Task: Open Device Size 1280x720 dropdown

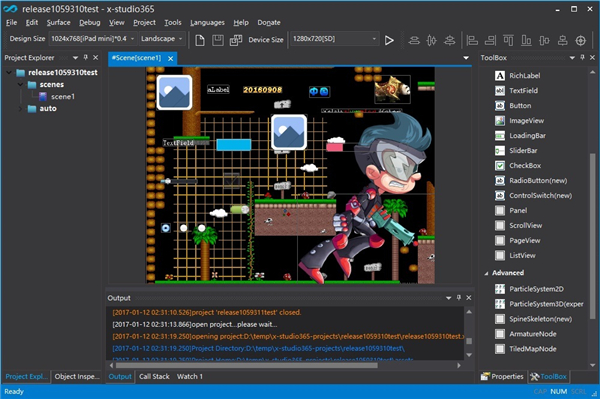Action: tap(335, 39)
